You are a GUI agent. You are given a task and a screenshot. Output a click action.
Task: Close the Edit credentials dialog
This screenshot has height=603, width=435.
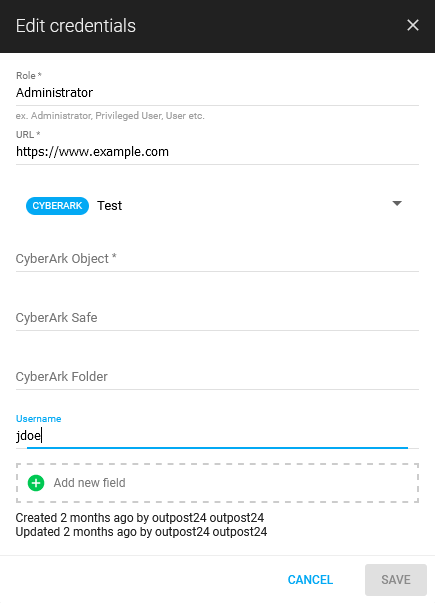tap(413, 25)
